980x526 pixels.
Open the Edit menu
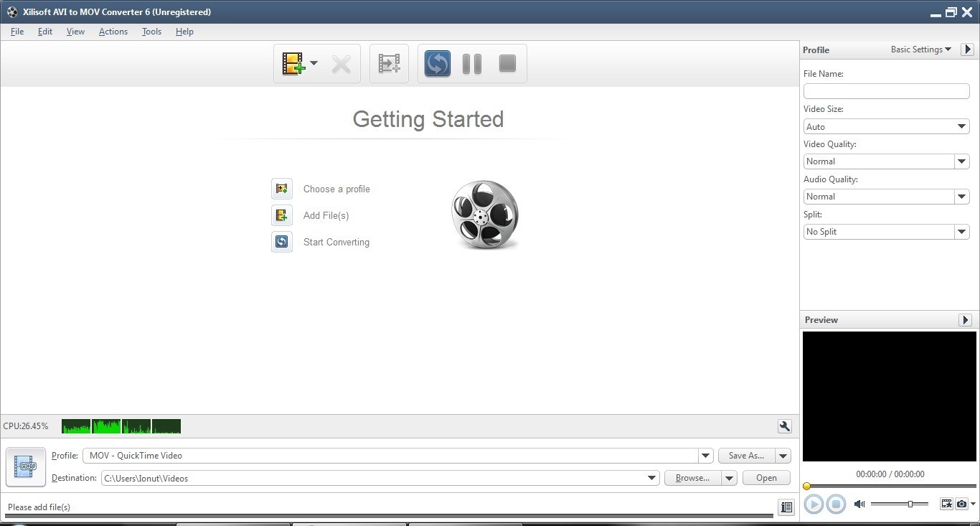pos(45,32)
